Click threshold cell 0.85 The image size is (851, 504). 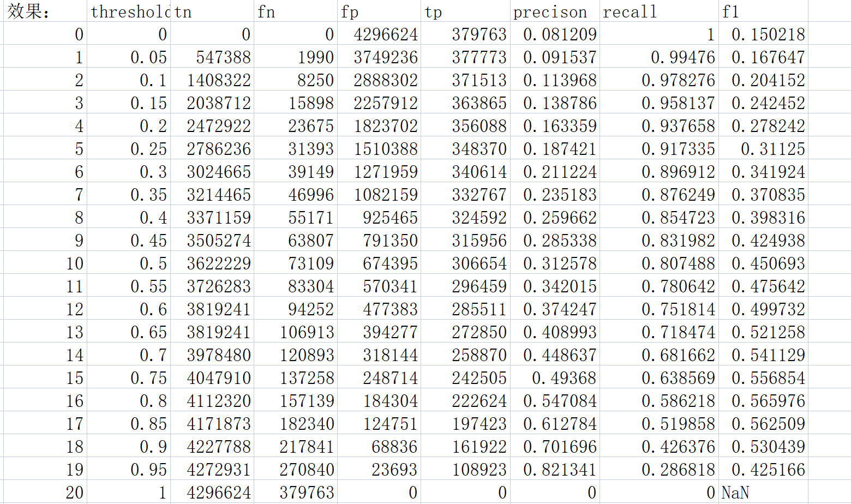(129, 423)
